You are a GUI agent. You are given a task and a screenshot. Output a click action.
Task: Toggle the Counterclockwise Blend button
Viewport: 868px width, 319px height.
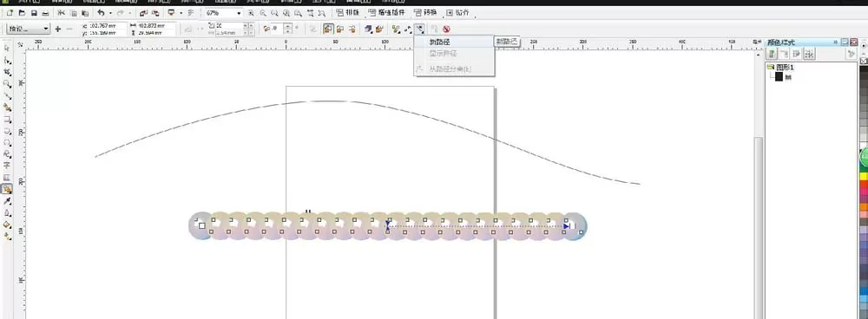pyautogui.click(x=352, y=29)
